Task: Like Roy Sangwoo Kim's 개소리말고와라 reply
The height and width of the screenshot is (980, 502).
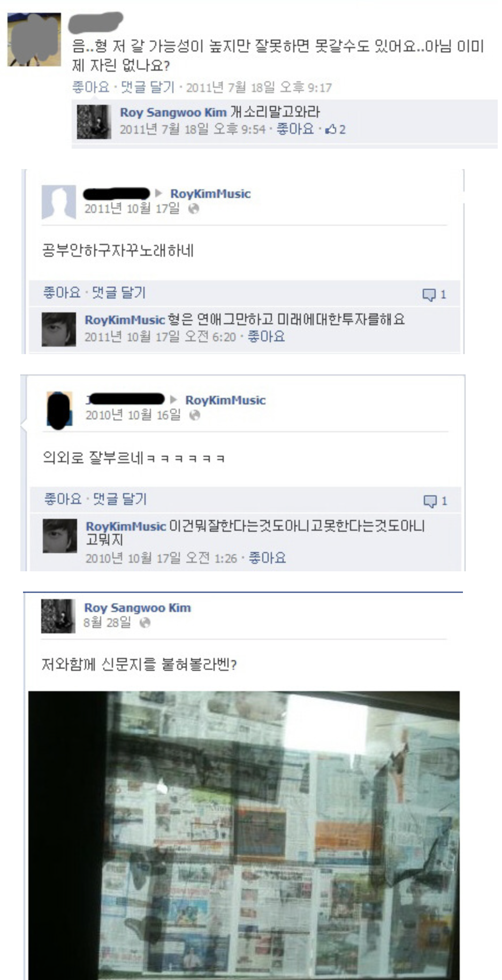Action: click(x=295, y=129)
